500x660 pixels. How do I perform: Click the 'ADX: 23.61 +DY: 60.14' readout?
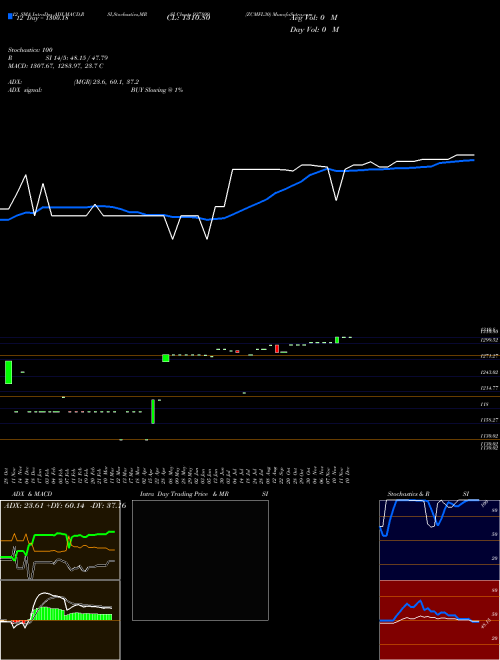[44, 506]
